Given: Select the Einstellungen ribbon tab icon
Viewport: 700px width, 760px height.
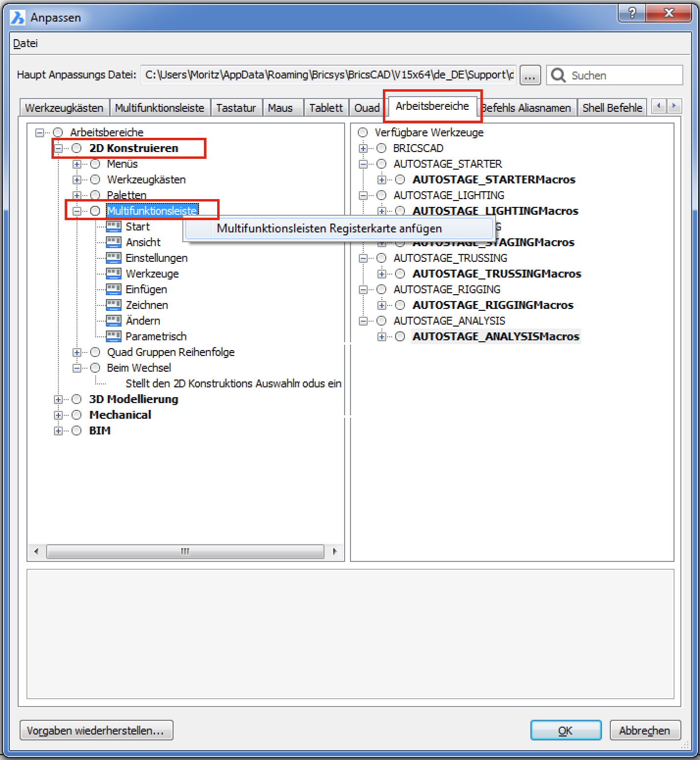Looking at the screenshot, I should point(113,257).
